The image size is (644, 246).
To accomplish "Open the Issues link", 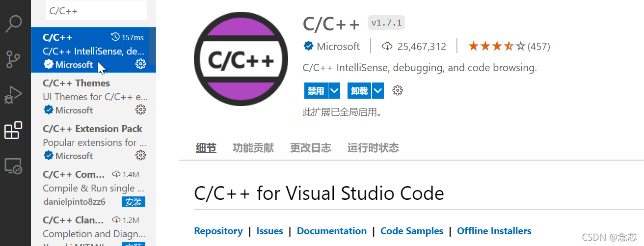I will [x=270, y=231].
